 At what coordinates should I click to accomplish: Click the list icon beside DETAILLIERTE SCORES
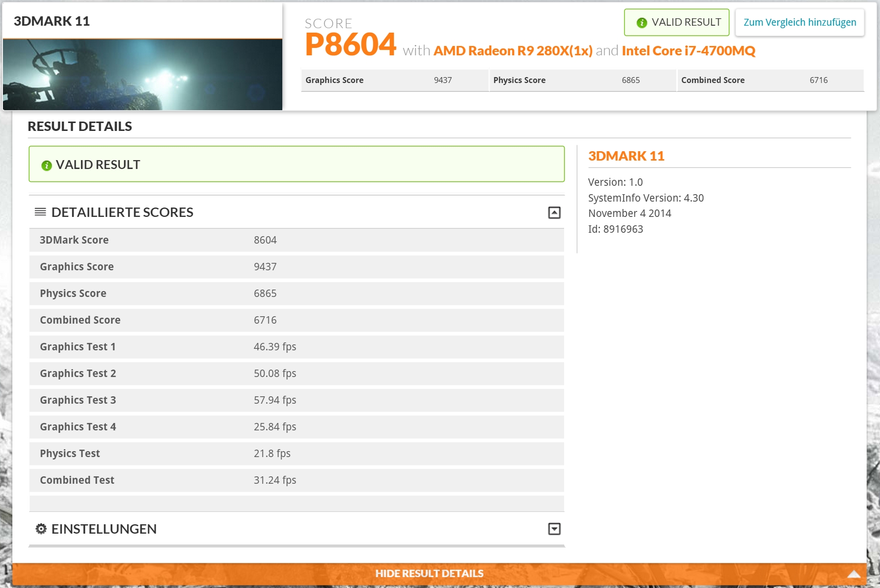[41, 212]
